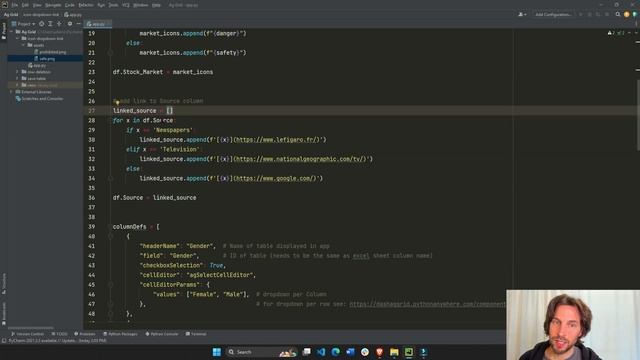Click PyCharm icon in taskbar
The height and width of the screenshot is (360, 640).
(409, 352)
